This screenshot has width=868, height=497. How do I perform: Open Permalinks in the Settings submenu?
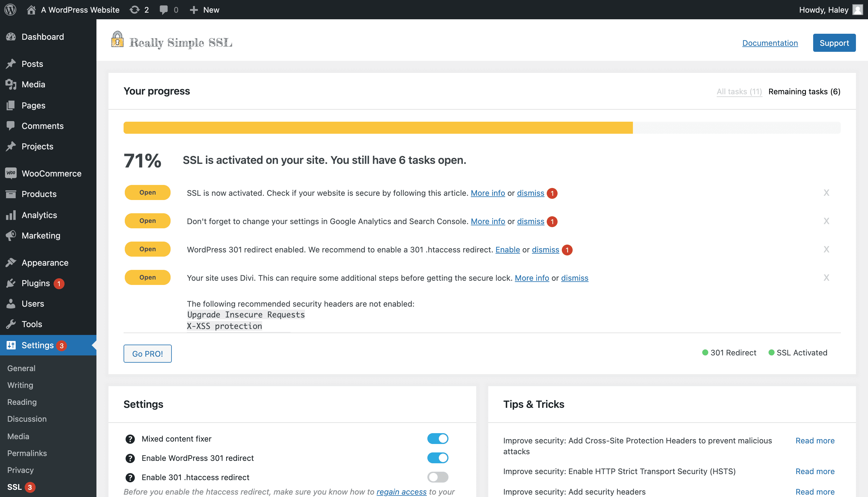[x=27, y=453]
